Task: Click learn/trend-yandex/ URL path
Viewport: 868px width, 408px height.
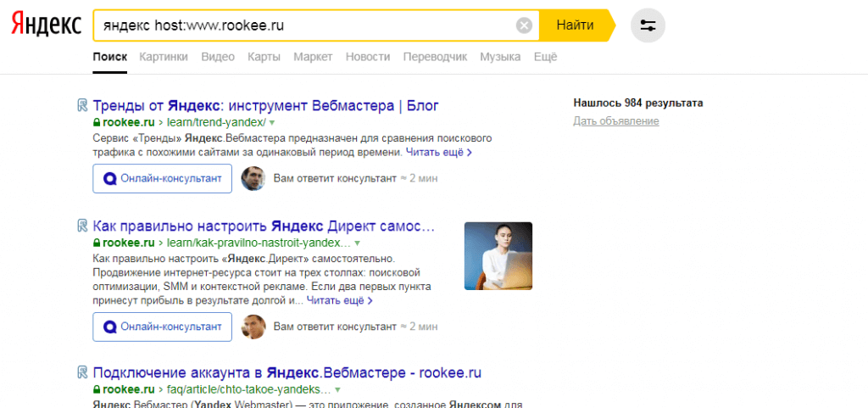Action: 217,122
